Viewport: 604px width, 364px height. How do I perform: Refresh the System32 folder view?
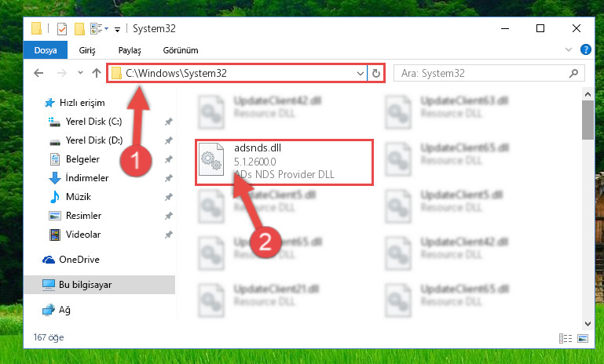(x=376, y=73)
